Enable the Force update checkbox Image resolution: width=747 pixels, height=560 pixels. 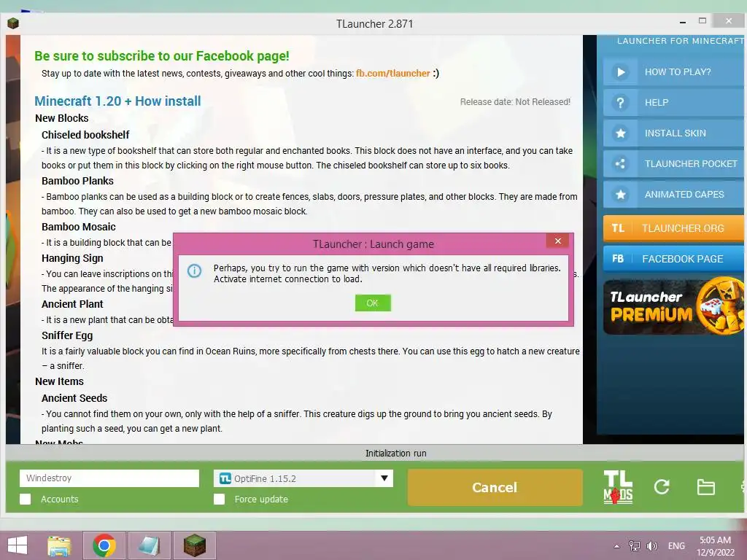pos(219,499)
